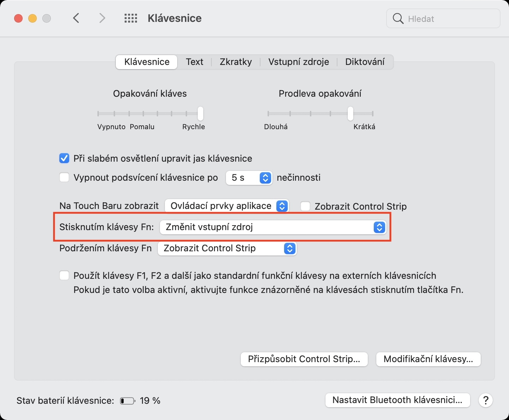Click Přizpůsobit Control Strip button
509x420 pixels.
click(x=304, y=359)
